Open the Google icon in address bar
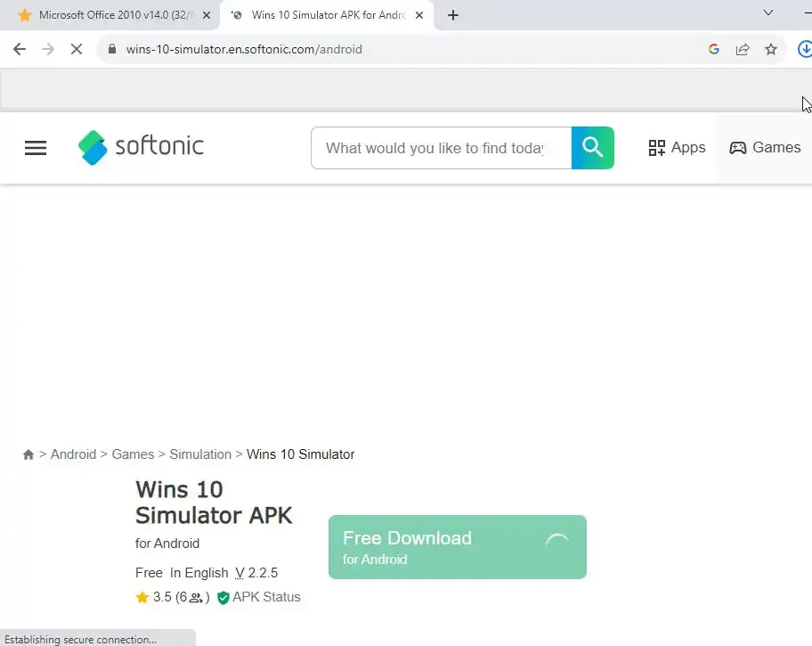 pyautogui.click(x=713, y=49)
